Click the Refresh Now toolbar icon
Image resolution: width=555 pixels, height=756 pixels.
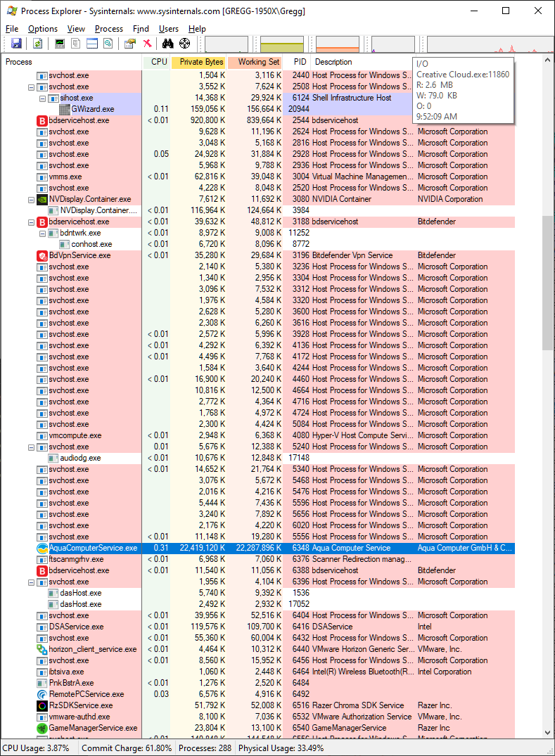(x=37, y=44)
